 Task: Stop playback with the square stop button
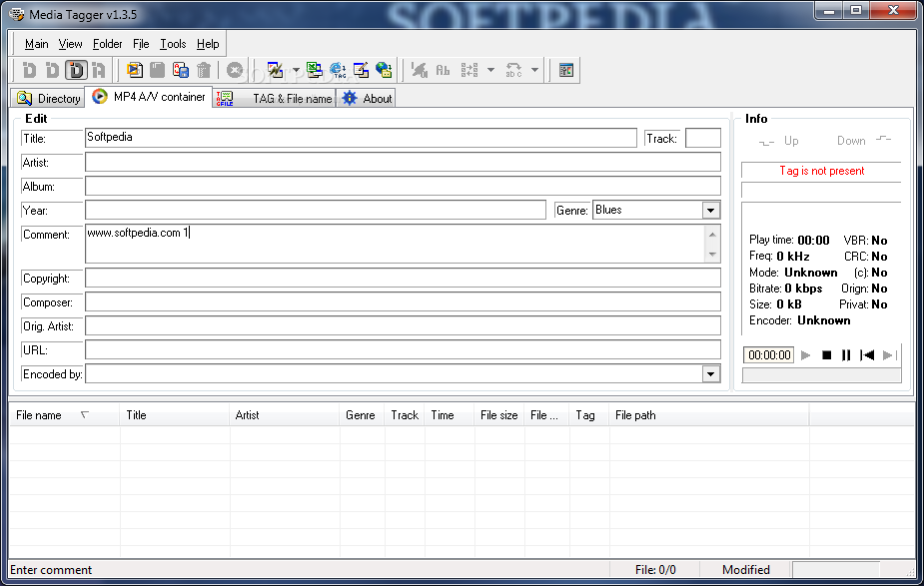[x=826, y=355]
